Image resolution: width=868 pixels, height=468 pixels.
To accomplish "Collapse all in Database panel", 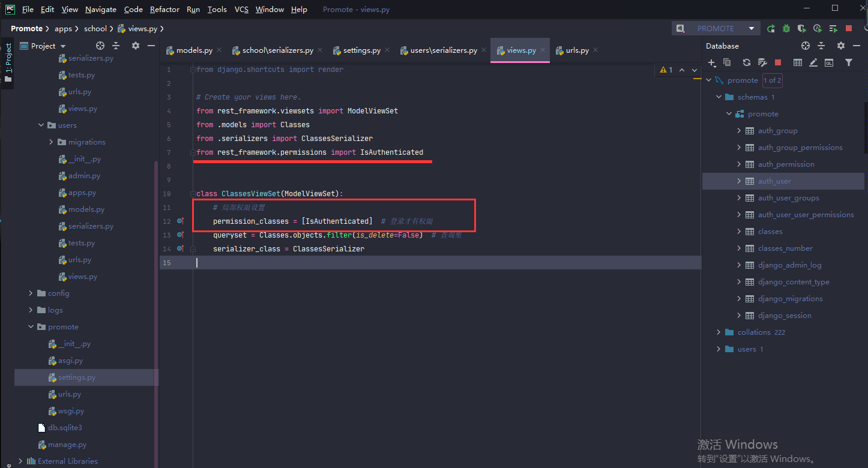I will [821, 46].
